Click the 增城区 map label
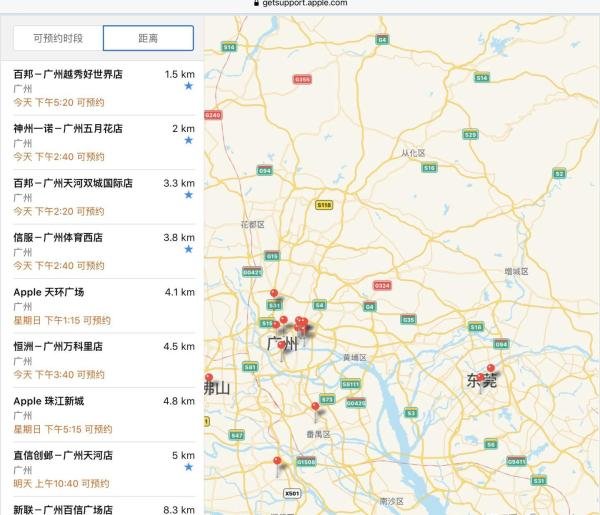 click(x=516, y=272)
